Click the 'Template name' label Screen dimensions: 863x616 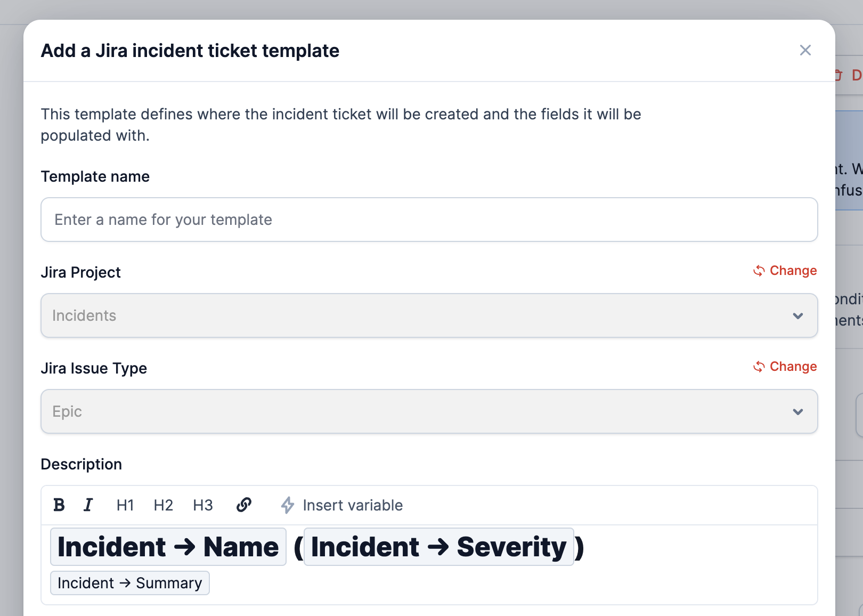click(95, 176)
